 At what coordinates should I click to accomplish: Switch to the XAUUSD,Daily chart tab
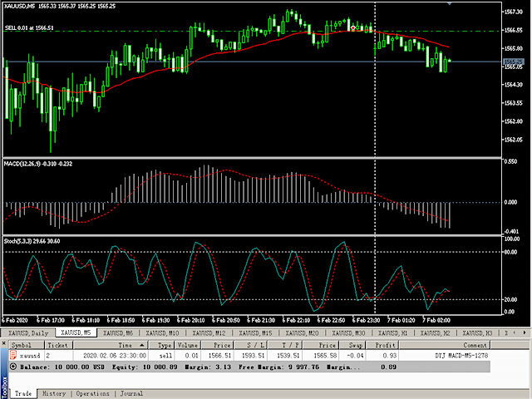[x=29, y=332]
